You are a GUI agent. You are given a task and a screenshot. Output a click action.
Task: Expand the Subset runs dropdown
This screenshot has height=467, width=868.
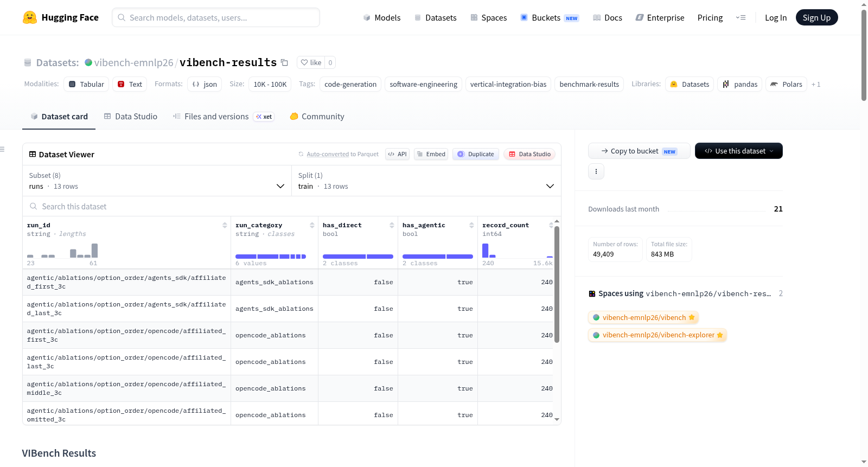tap(157, 181)
